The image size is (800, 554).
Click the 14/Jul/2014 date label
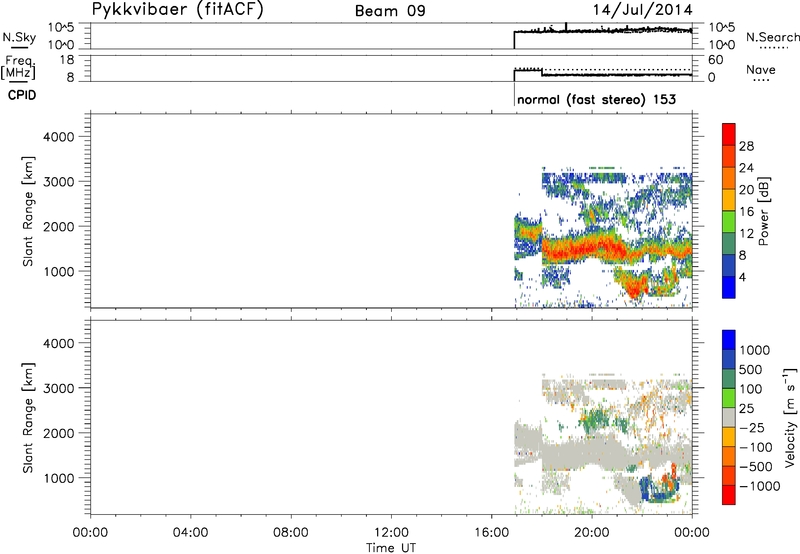point(642,10)
